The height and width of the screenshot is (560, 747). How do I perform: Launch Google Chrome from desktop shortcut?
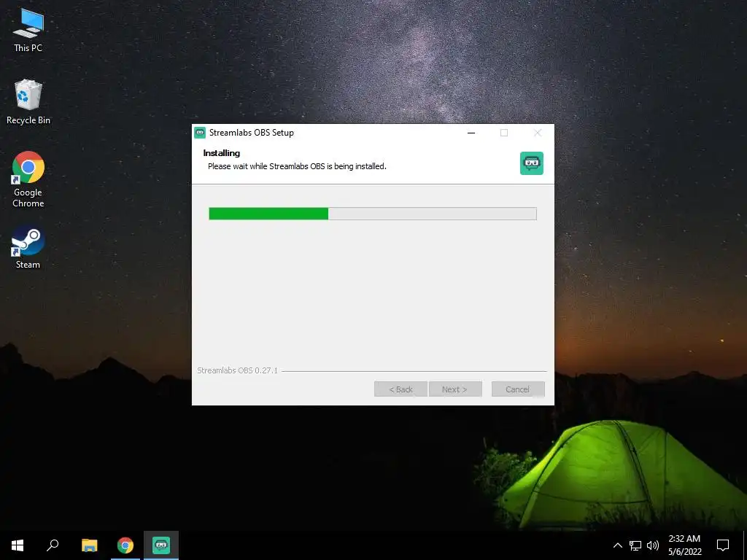click(28, 179)
